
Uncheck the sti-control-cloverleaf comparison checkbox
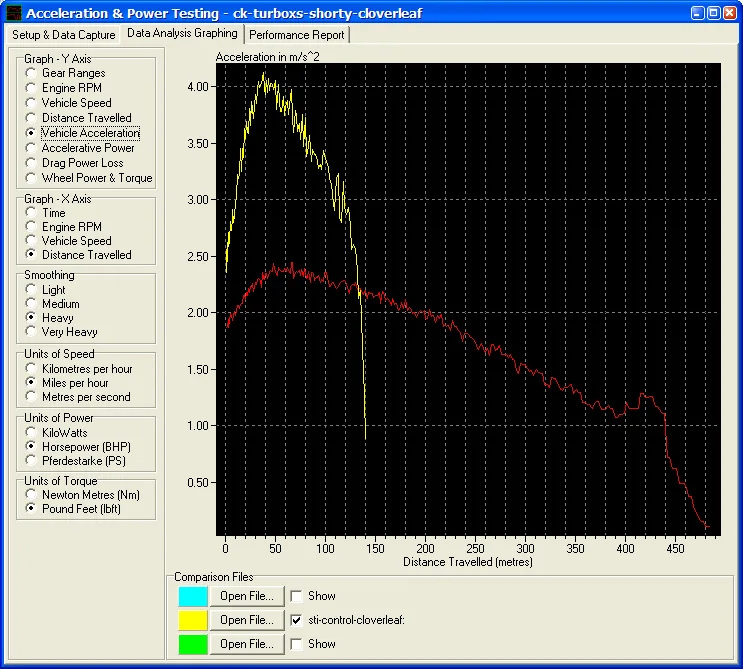click(x=297, y=620)
